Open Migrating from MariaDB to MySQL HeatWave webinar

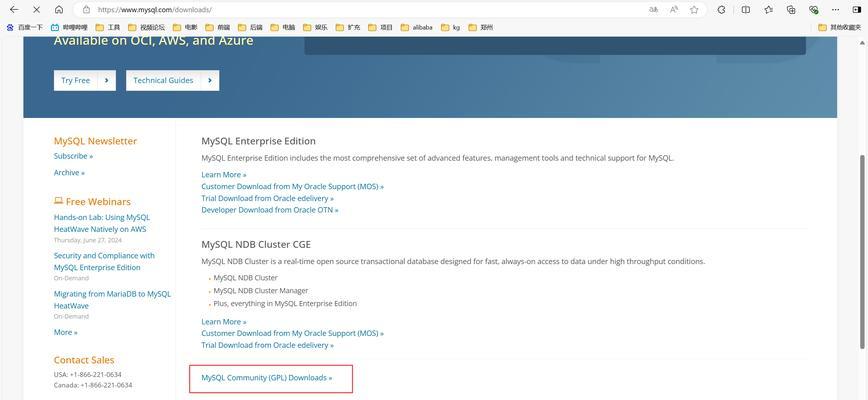[x=112, y=299]
